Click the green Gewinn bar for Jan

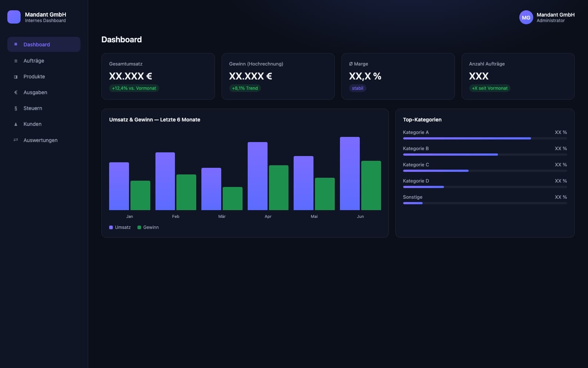(x=140, y=195)
